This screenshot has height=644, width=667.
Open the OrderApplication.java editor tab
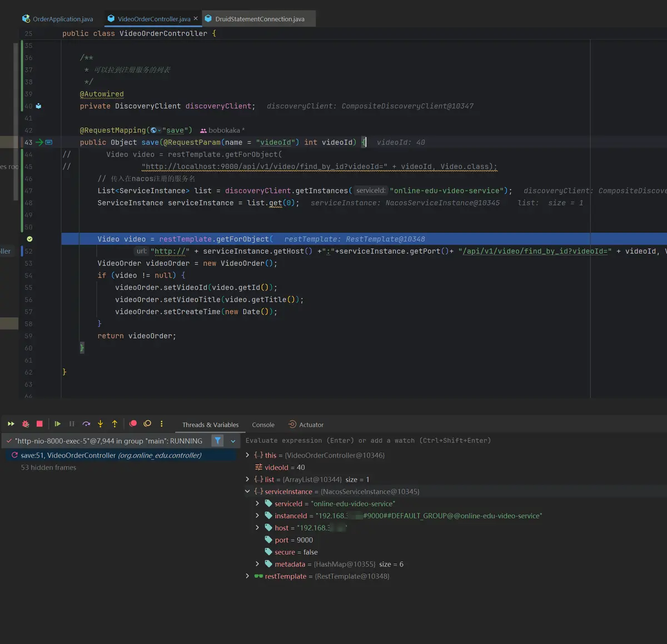click(x=58, y=19)
